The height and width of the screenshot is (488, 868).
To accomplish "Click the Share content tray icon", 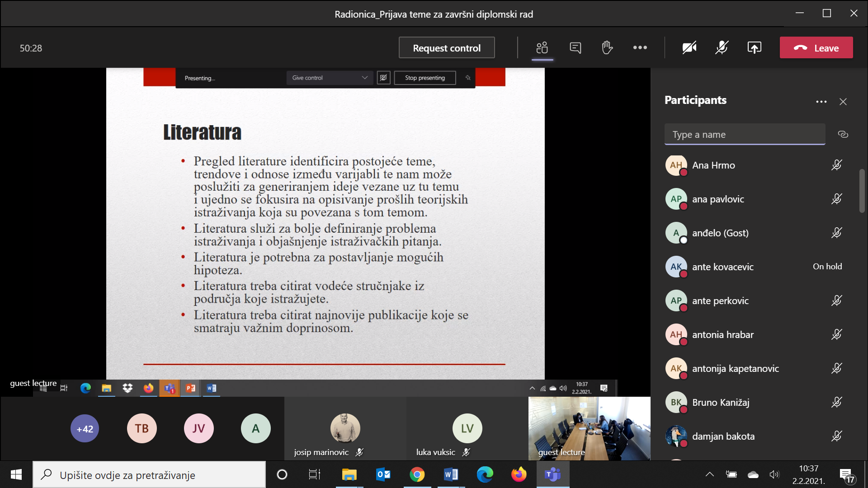I will point(754,47).
